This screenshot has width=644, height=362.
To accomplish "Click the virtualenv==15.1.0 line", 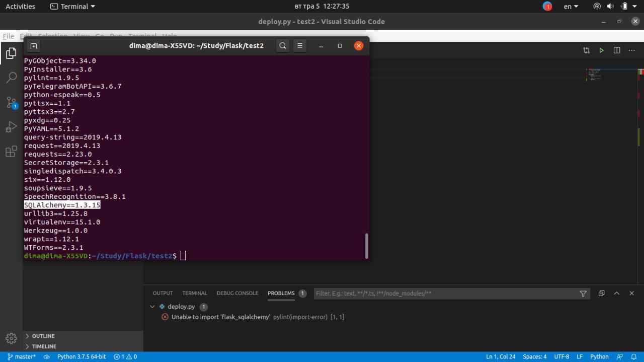I will pos(62,222).
